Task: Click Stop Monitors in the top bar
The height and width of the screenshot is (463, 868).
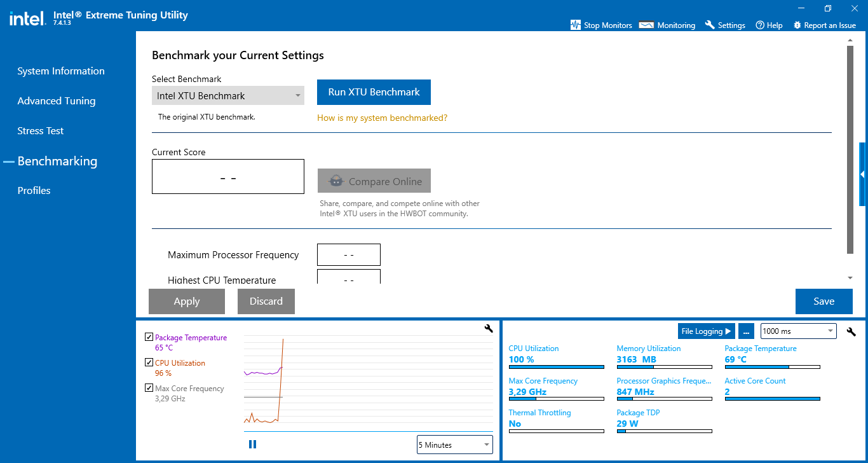Action: click(601, 25)
